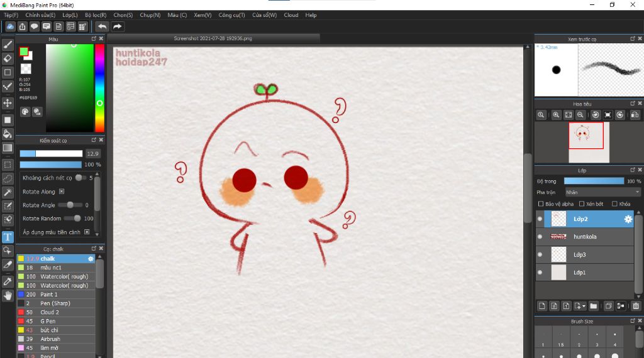Hide the Lớp1 layer
This screenshot has height=358, width=644.
tap(540, 273)
